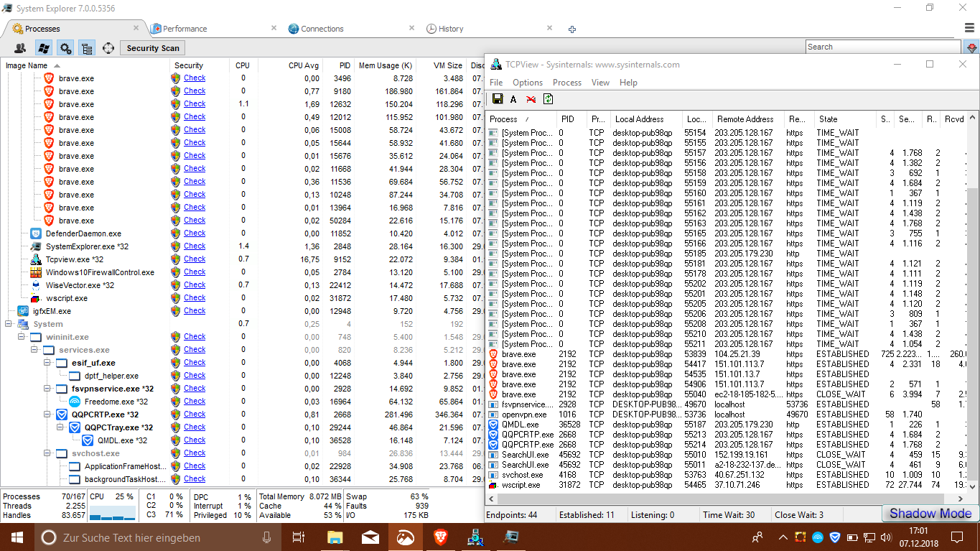The width and height of the screenshot is (980, 551).
Task: Click the hamburger menu icon in System Explorer
Action: (x=969, y=28)
